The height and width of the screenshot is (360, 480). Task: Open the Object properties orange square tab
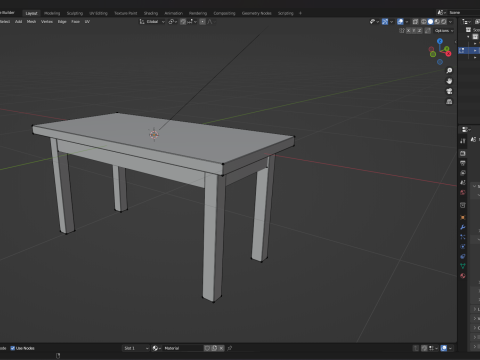pos(463,217)
